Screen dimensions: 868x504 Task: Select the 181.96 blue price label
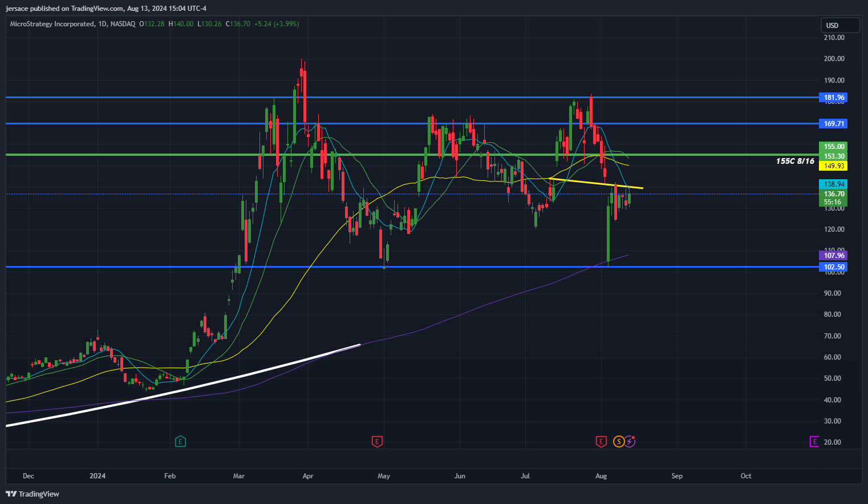click(833, 98)
